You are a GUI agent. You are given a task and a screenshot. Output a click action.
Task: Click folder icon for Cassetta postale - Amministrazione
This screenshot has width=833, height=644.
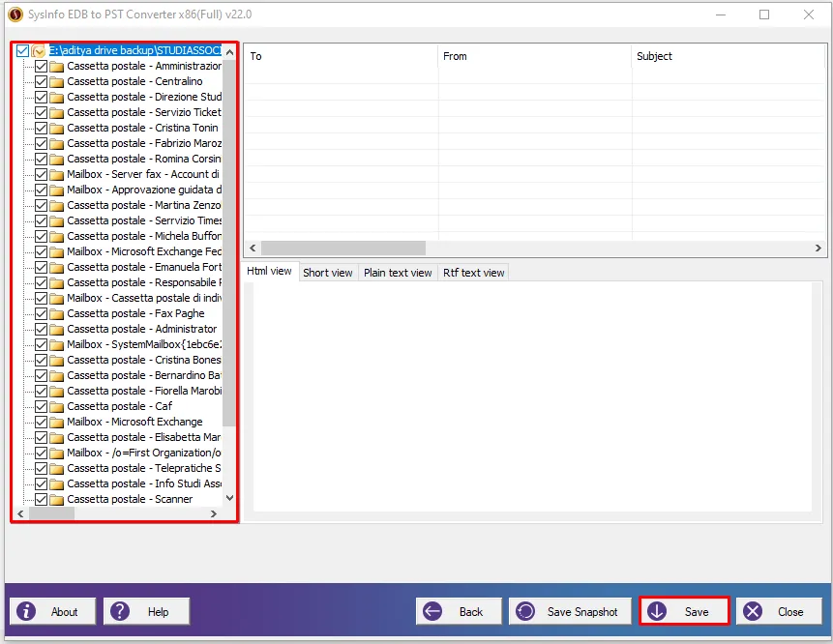[x=57, y=67]
